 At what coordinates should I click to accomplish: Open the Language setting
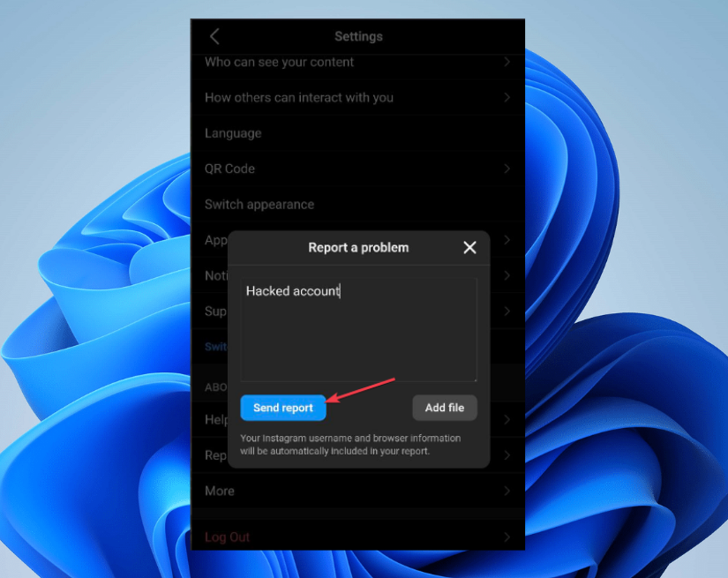coord(357,133)
